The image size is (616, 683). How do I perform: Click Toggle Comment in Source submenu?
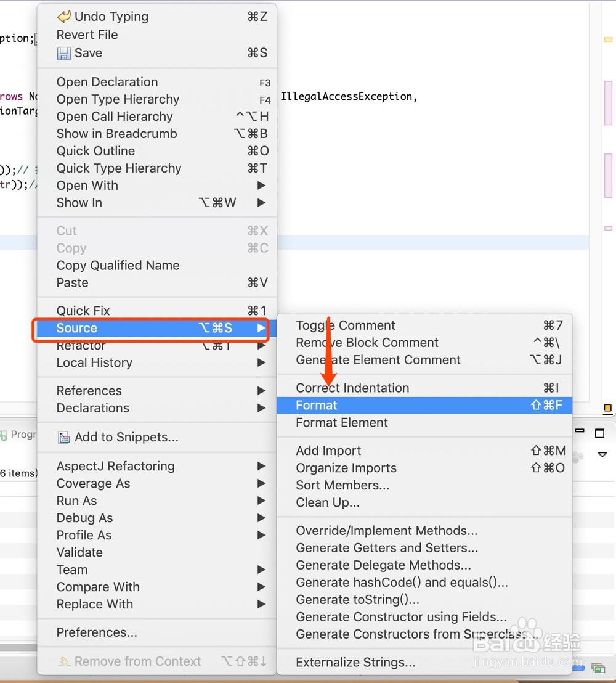[346, 325]
